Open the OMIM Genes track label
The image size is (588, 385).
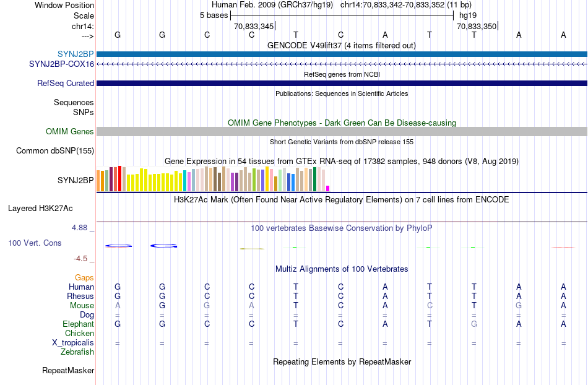(x=69, y=132)
